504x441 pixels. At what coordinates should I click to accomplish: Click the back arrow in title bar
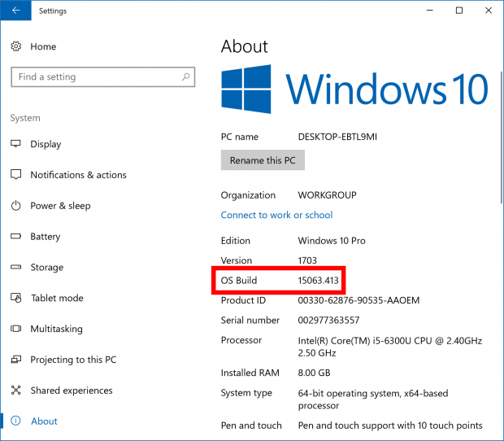16,11
